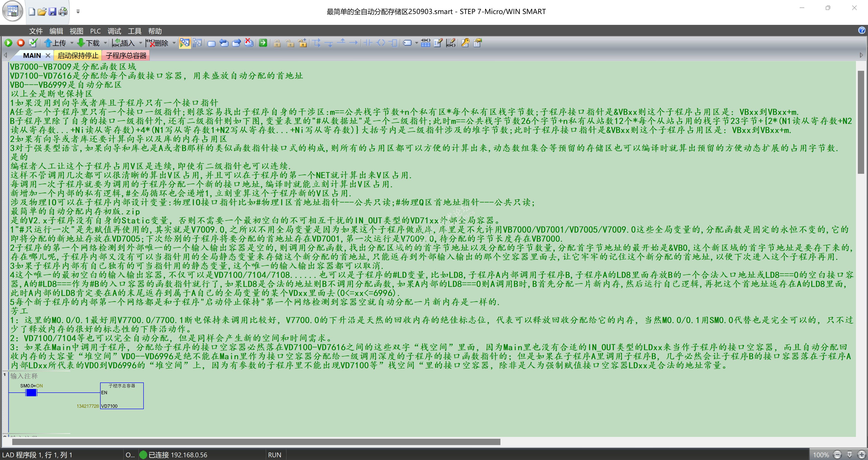This screenshot has height=460, width=868.
Task: Click the compile program checkmark icon
Action: (33, 43)
